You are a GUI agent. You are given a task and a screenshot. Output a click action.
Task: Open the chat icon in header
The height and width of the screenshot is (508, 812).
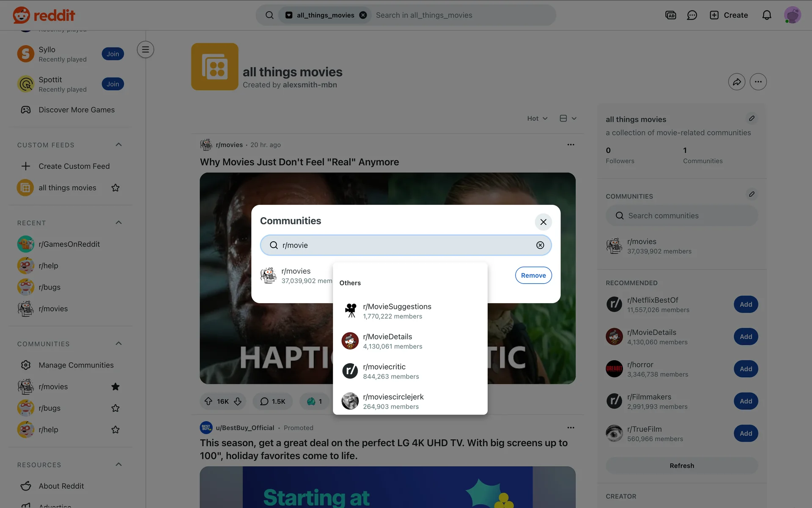pos(692,15)
